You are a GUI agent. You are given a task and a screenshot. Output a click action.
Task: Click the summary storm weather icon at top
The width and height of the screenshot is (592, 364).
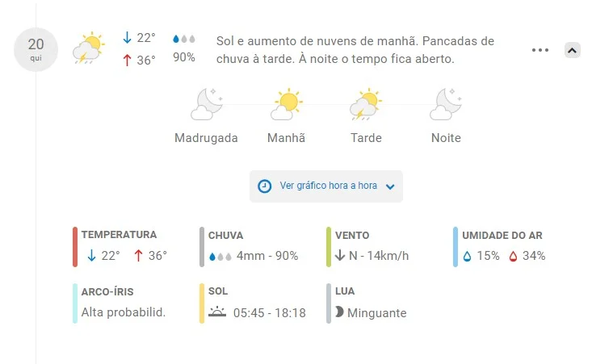tap(88, 48)
